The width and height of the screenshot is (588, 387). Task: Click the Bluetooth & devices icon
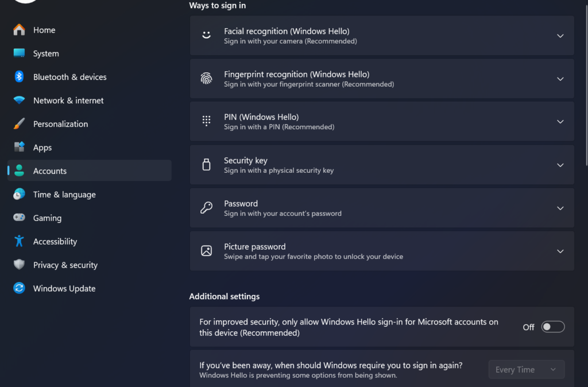18,76
